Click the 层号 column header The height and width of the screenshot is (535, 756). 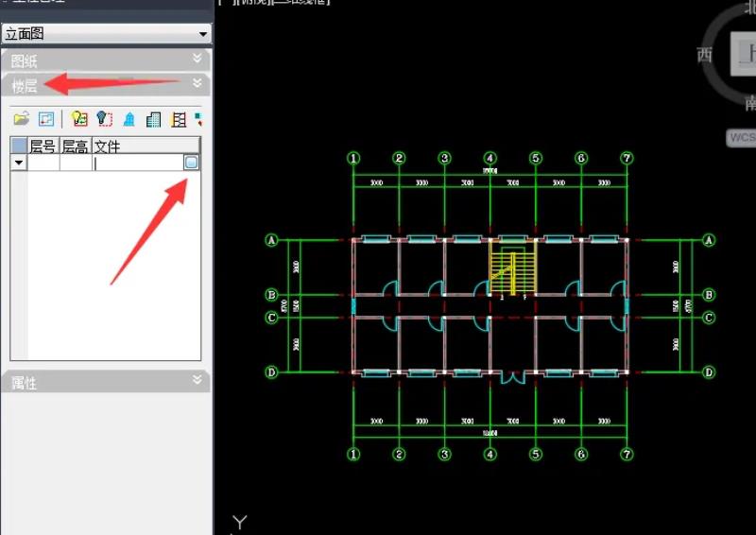43,146
